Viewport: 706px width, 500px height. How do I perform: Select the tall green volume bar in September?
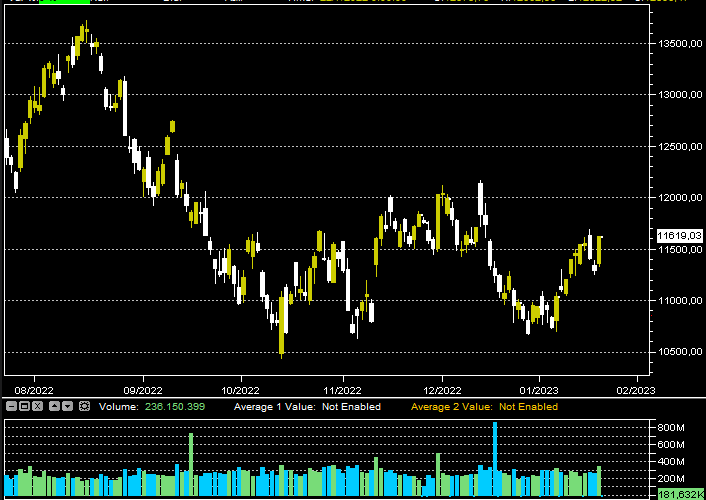coord(191,464)
